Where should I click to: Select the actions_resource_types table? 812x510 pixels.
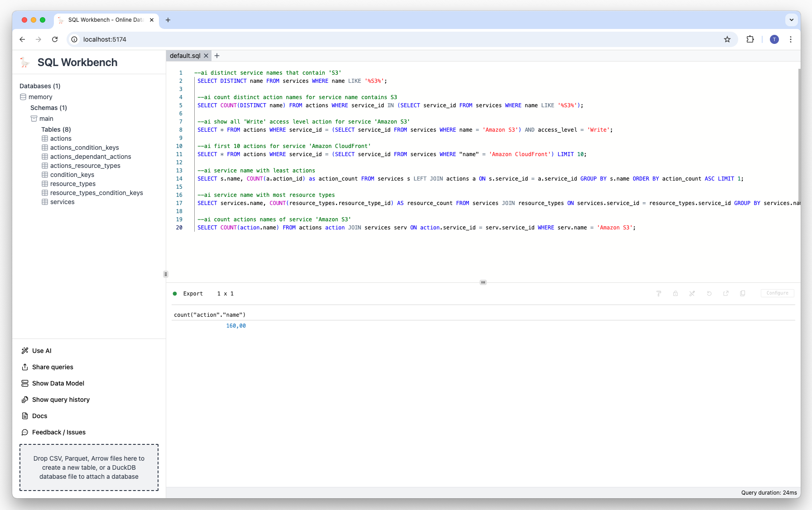point(85,166)
